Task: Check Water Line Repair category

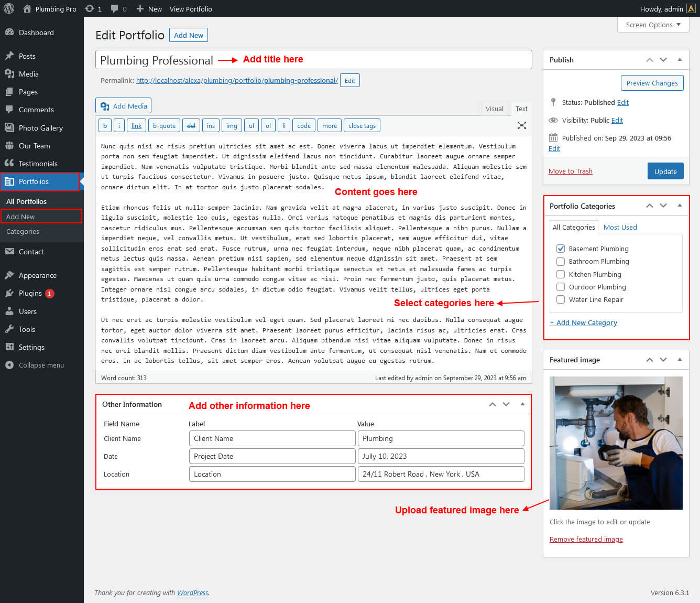Action: coord(561,299)
